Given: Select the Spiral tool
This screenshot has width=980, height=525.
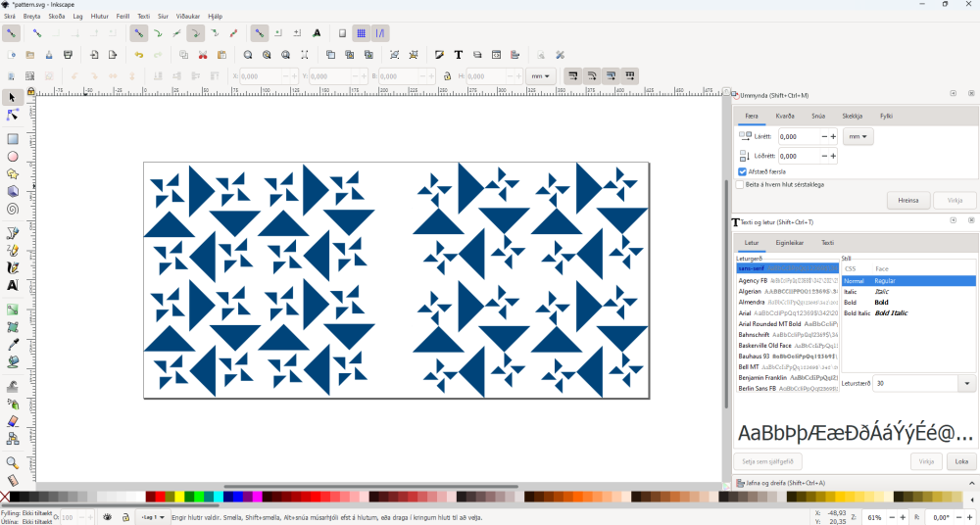Looking at the screenshot, I should coord(12,209).
